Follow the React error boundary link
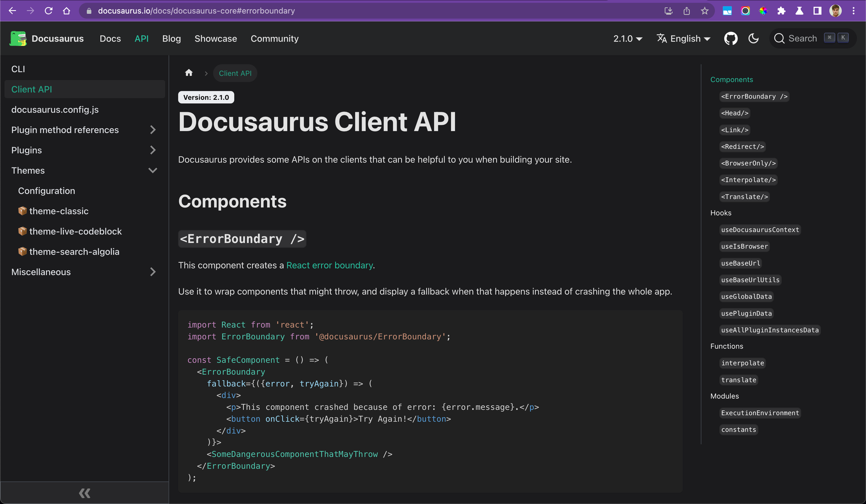Image resolution: width=866 pixels, height=504 pixels. click(329, 265)
